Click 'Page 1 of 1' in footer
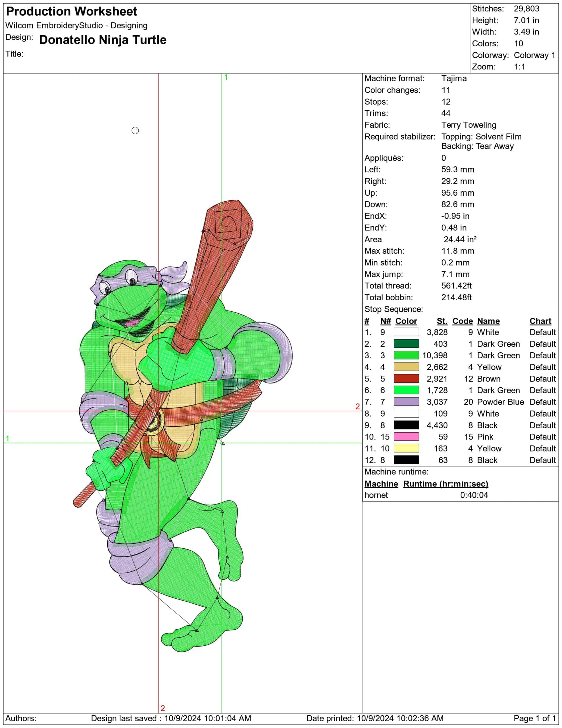Image resolution: width=562 pixels, height=728 pixels. 535,718
